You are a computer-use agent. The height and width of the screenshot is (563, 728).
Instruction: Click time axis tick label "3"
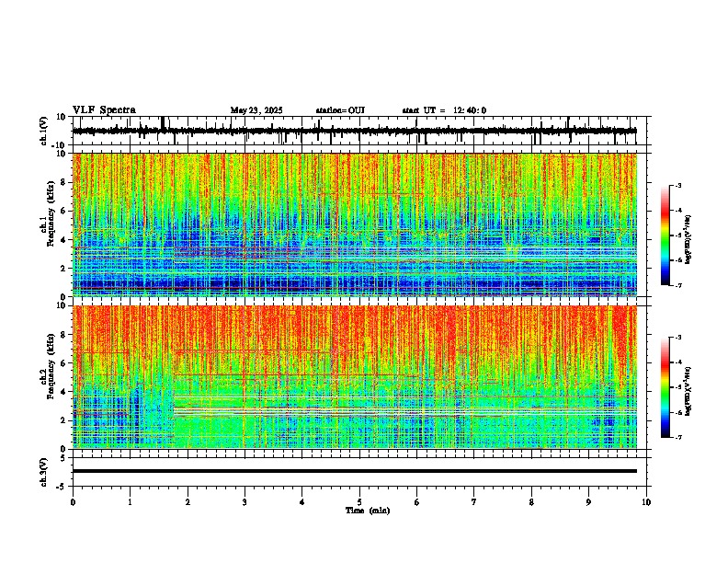[x=245, y=502]
